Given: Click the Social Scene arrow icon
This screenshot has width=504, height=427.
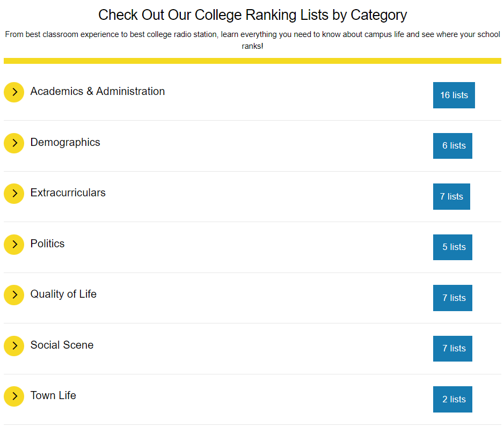Looking at the screenshot, I should coord(14,345).
